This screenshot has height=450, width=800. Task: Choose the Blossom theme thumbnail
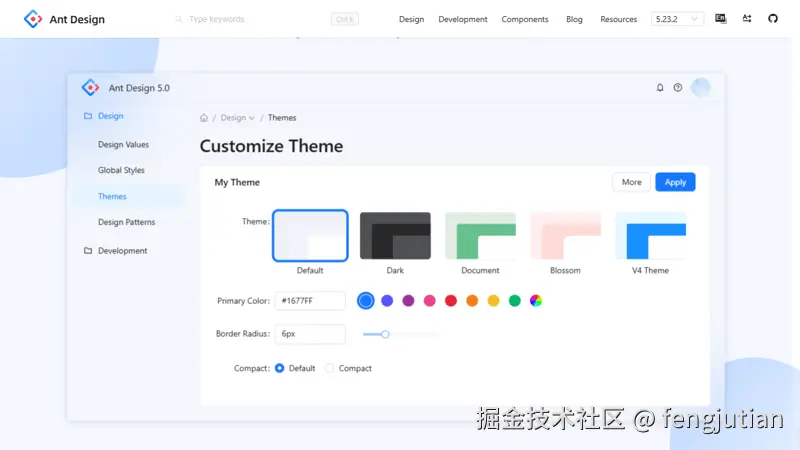point(565,235)
